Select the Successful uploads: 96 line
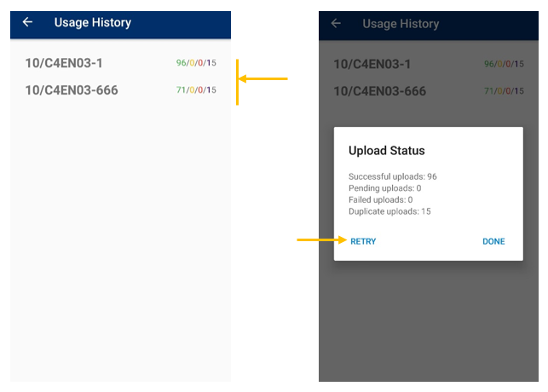548x392 pixels. point(393,176)
